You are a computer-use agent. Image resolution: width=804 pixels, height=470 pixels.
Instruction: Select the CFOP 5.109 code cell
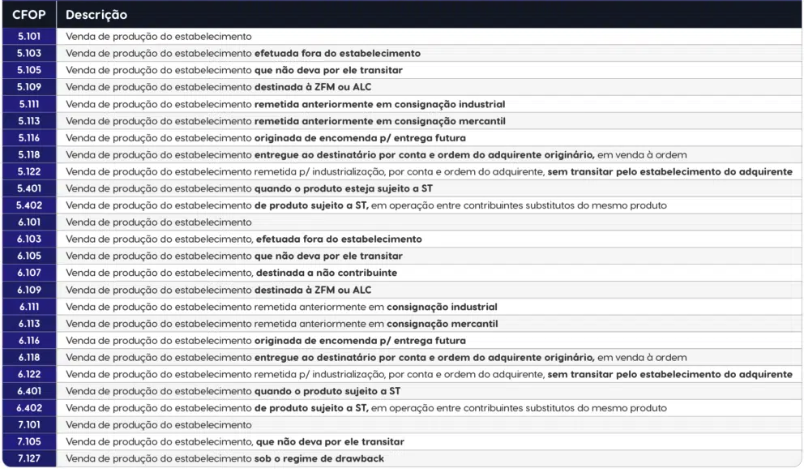pyautogui.click(x=29, y=86)
